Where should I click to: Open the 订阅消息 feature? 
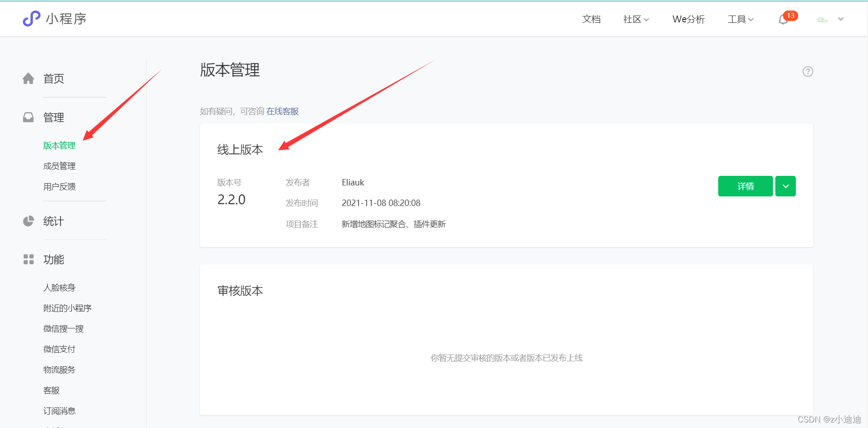point(59,410)
